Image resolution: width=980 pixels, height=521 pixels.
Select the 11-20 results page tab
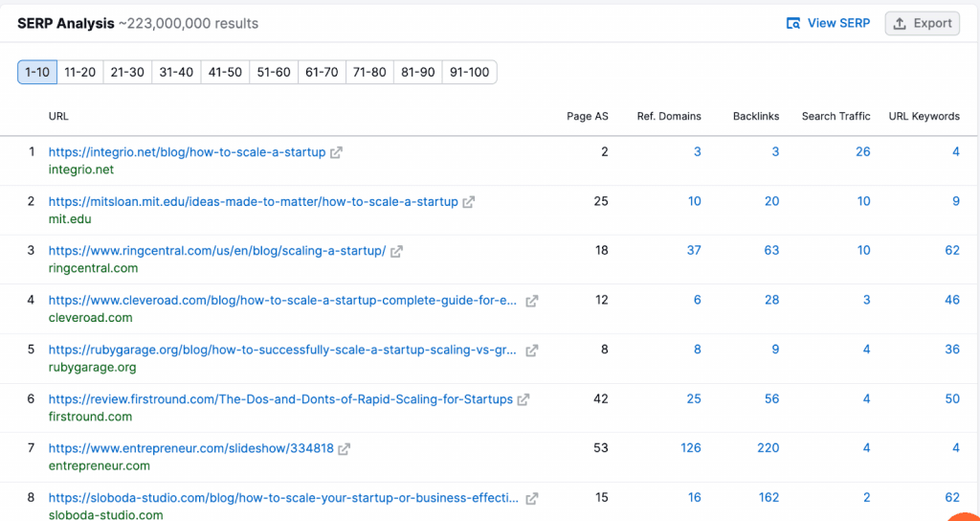(x=80, y=72)
